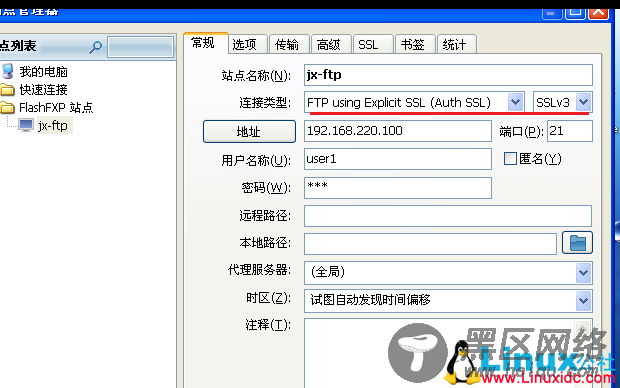Select 我的电脑 in the site tree
This screenshot has width=620, height=388.
coord(43,72)
